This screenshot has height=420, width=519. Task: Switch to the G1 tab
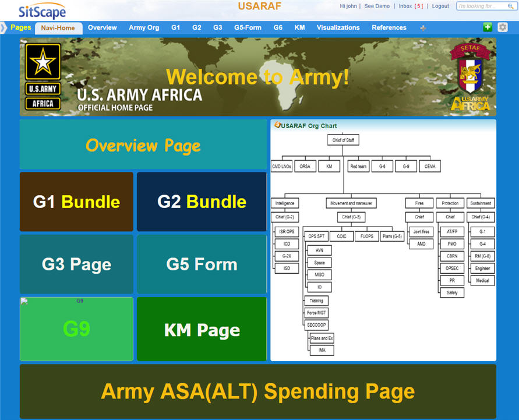(175, 27)
